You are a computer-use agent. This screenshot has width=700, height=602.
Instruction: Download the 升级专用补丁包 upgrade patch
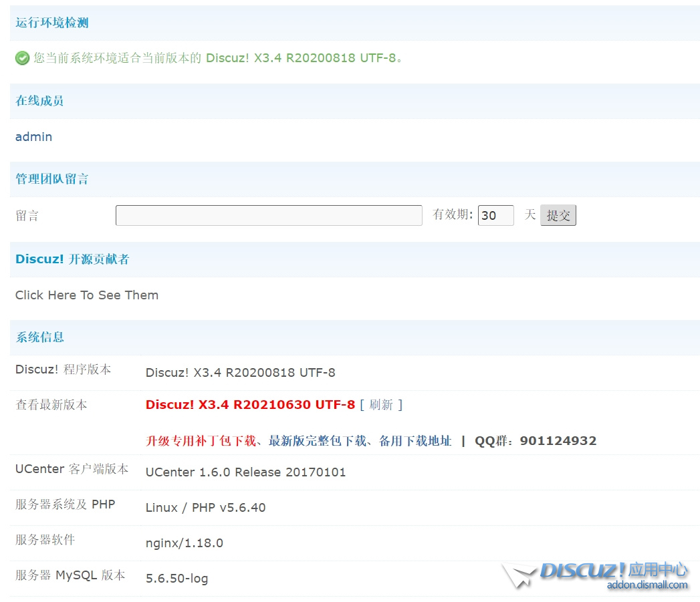tap(201, 440)
